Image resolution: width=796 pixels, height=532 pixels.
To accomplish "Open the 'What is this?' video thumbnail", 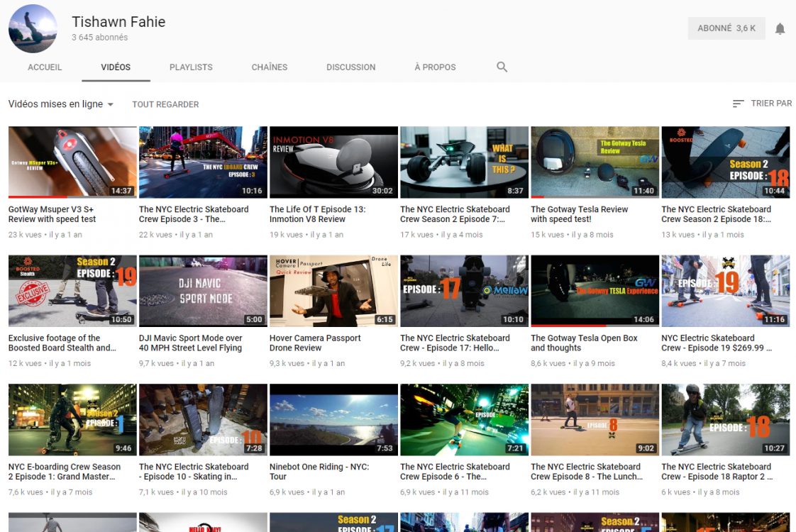I will 464,162.
